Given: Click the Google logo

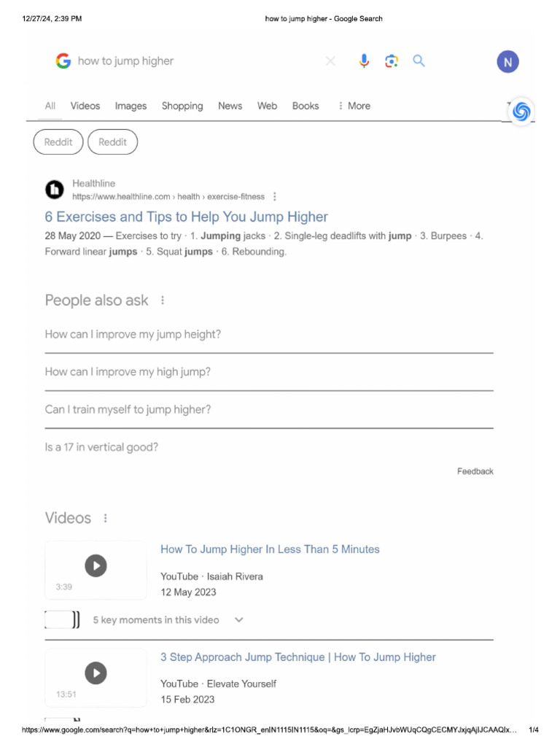Looking at the screenshot, I should point(63,61).
